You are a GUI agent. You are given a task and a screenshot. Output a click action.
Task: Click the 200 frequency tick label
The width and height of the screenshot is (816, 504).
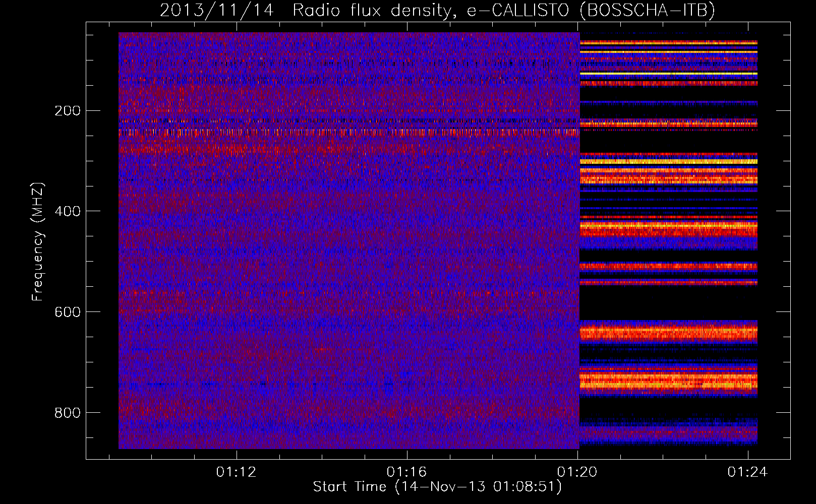67,110
